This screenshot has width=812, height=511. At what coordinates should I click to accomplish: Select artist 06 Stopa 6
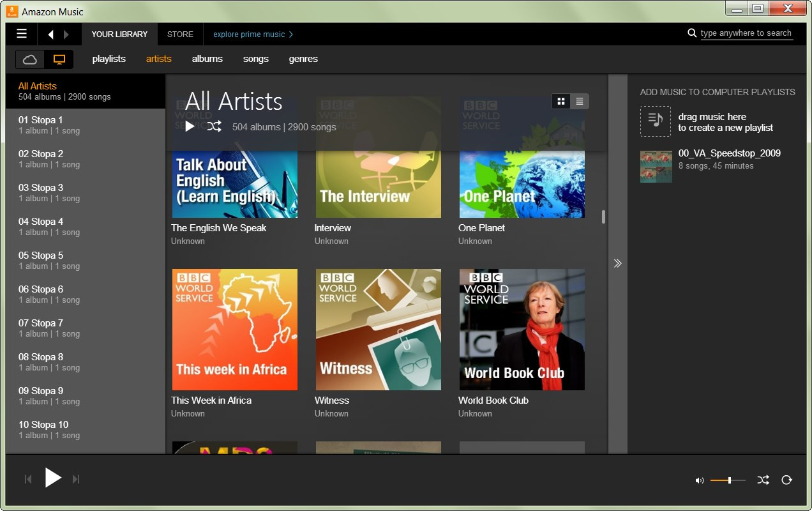(86, 294)
